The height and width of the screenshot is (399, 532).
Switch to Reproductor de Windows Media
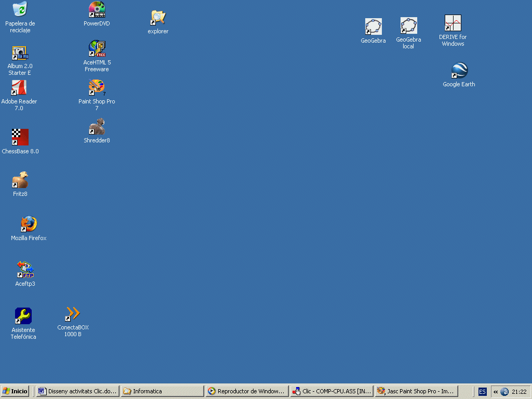tap(247, 391)
